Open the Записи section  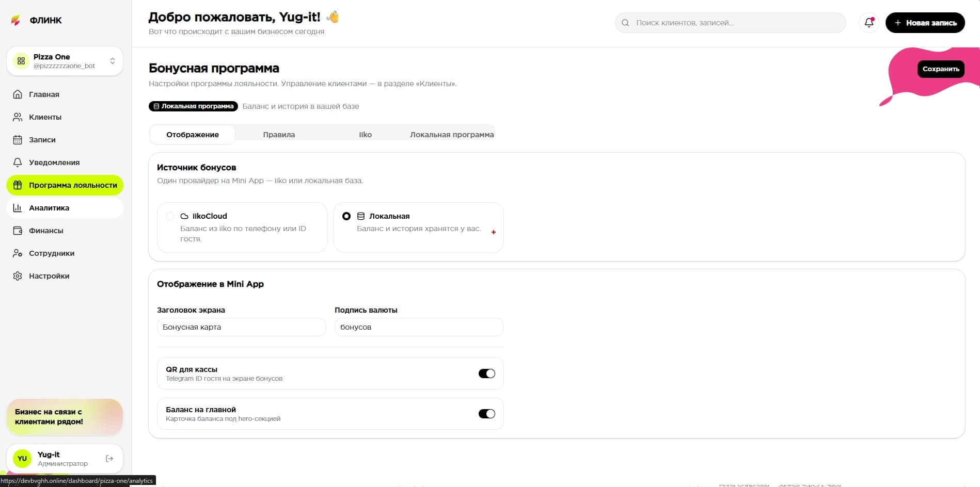pyautogui.click(x=65, y=140)
